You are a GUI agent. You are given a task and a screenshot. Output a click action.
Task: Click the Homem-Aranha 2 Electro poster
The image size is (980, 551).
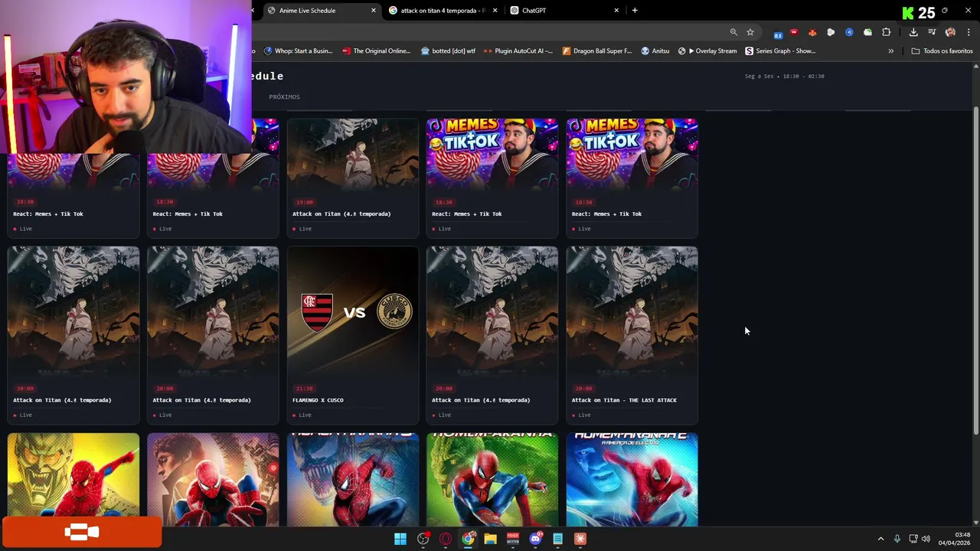[632, 480]
